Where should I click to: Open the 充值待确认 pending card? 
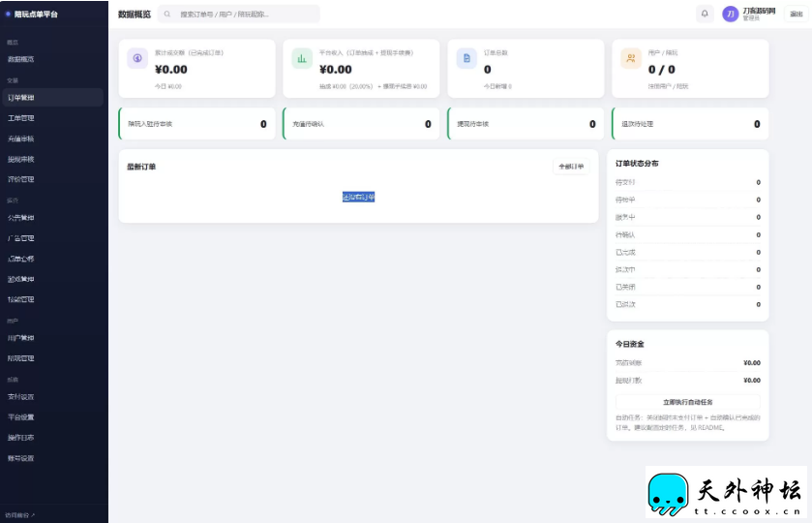[361, 124]
